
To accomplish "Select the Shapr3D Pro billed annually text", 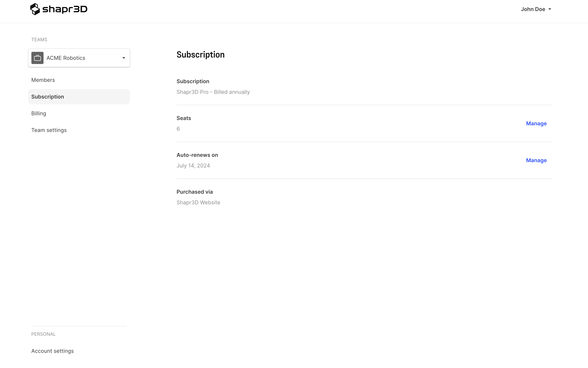I will click(213, 92).
